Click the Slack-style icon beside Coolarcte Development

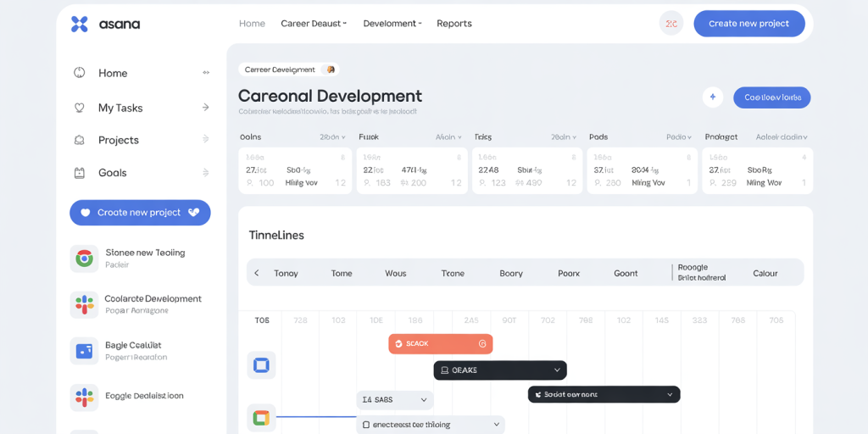tap(84, 304)
